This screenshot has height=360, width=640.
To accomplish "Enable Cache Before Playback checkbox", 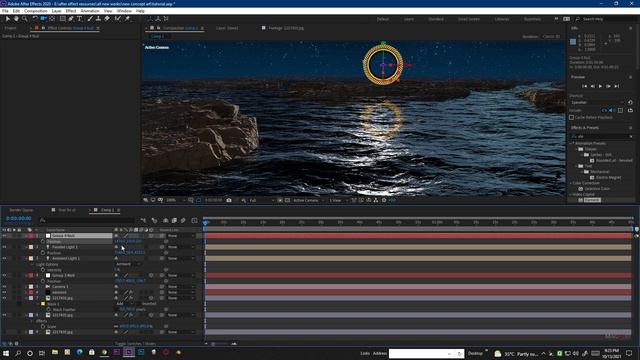I will click(572, 118).
